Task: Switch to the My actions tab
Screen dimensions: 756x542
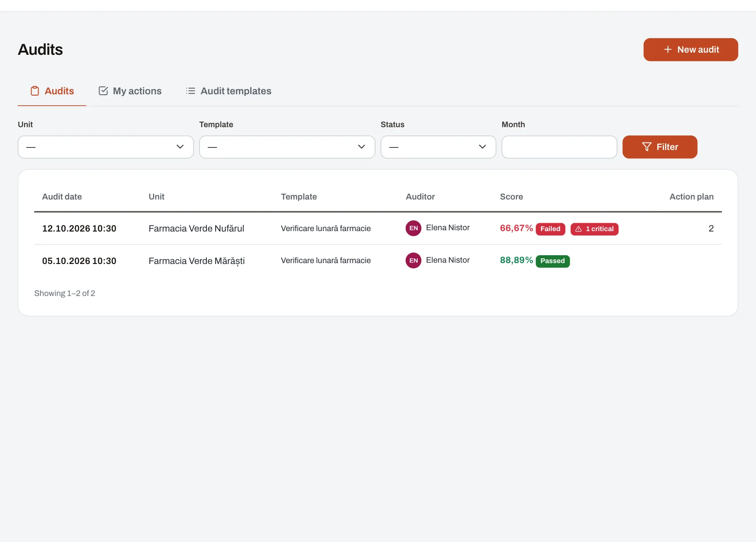Action: point(130,91)
